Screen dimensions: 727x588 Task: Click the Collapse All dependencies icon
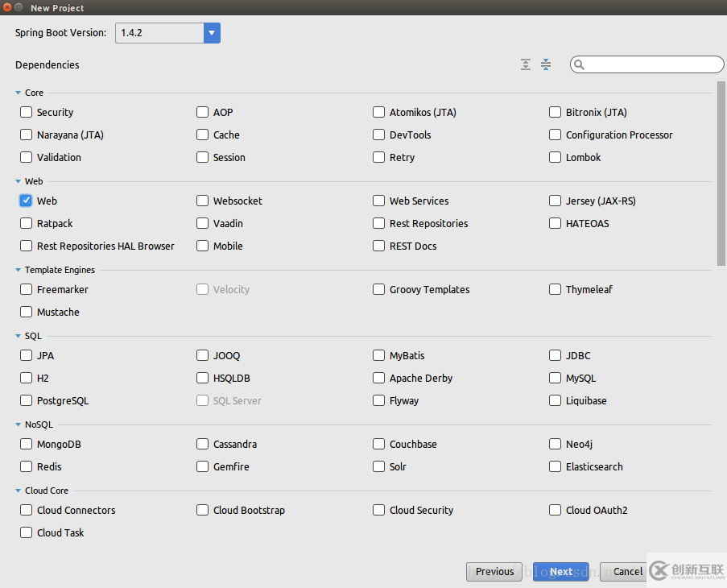click(546, 64)
